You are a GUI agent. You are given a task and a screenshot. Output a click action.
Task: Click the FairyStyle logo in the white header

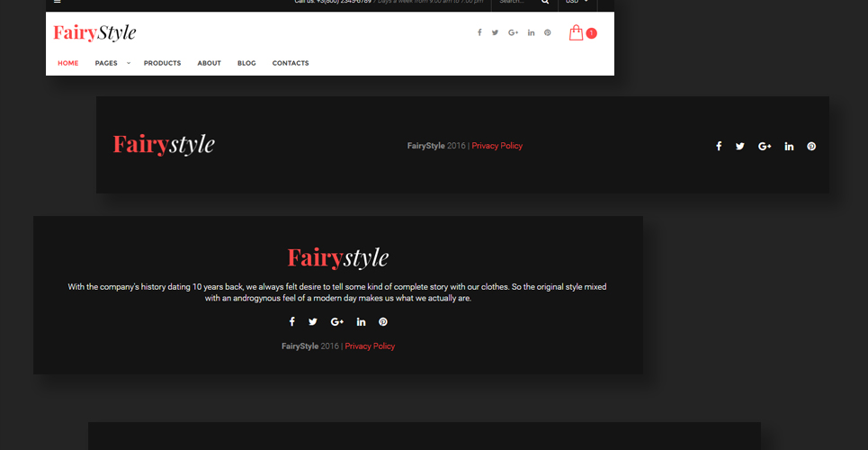click(x=94, y=33)
